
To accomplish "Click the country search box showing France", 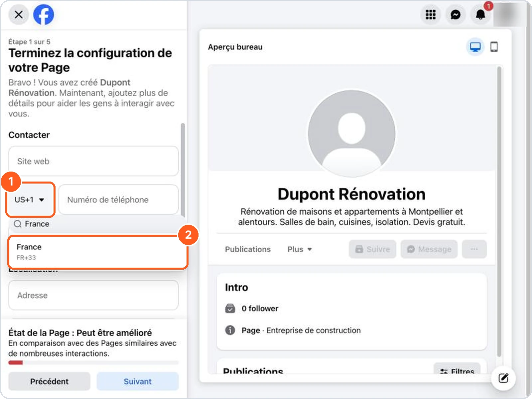I will pos(96,224).
